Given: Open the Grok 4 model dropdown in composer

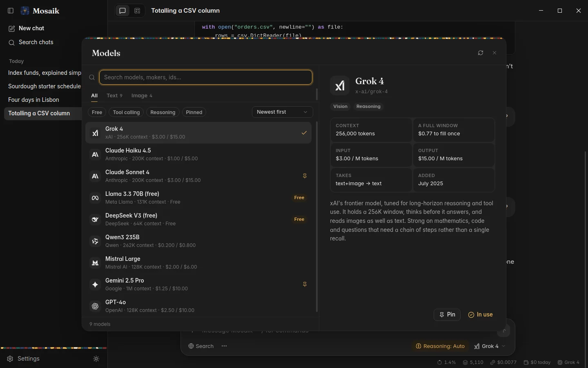Looking at the screenshot, I should 490,346.
